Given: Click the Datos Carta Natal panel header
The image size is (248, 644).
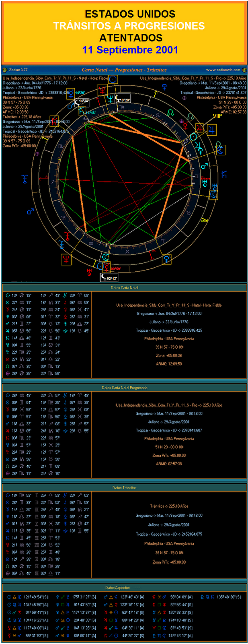Looking at the screenshot, I should pos(124,288).
